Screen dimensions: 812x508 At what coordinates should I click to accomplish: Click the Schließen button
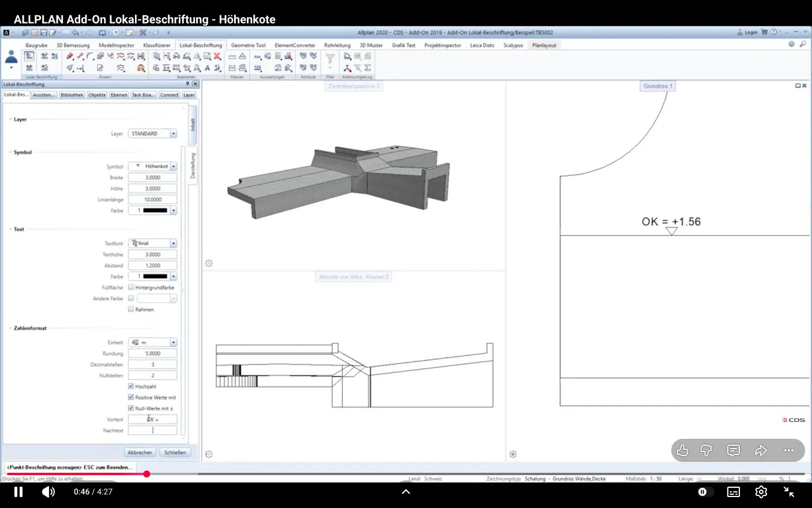pyautogui.click(x=175, y=453)
